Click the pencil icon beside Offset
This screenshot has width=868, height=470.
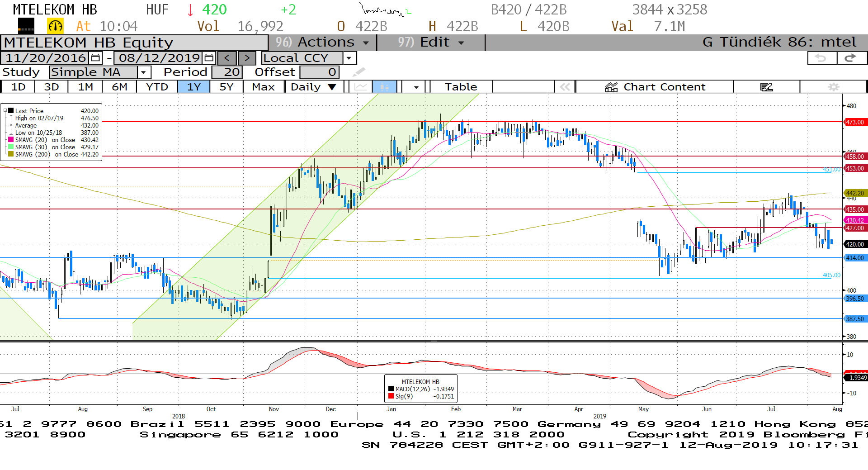click(359, 72)
